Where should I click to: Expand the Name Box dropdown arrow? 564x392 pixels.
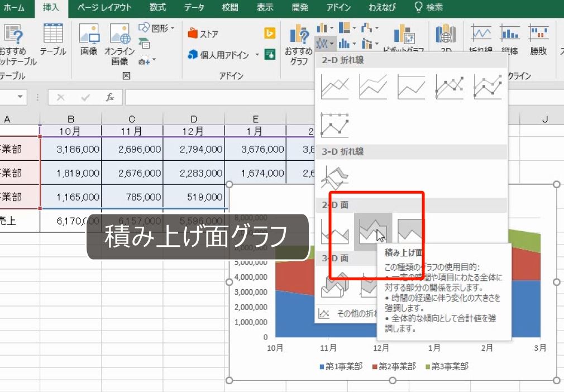tap(20, 97)
